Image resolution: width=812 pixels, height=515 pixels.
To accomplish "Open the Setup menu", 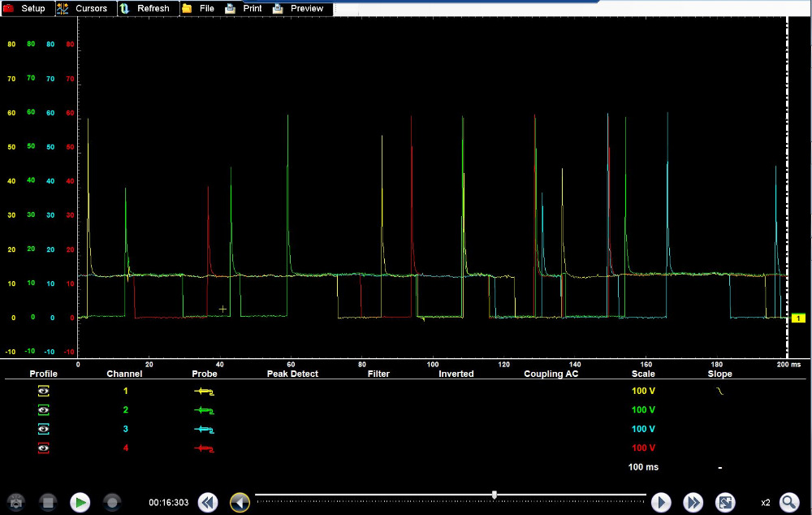I will (x=28, y=8).
